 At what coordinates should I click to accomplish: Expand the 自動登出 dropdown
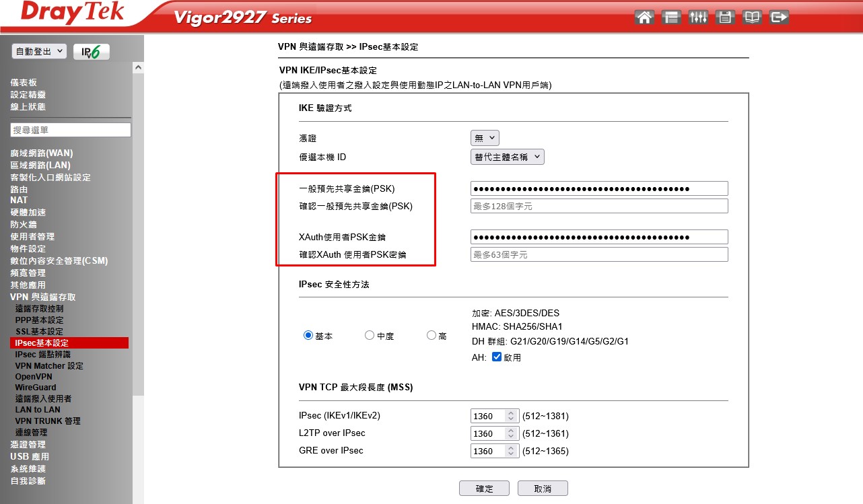[x=39, y=51]
